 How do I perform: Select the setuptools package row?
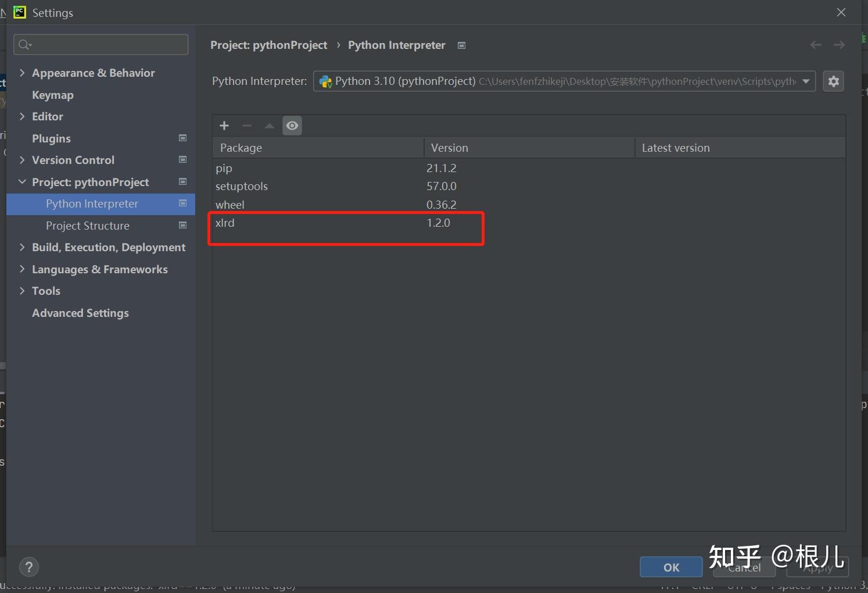529,186
